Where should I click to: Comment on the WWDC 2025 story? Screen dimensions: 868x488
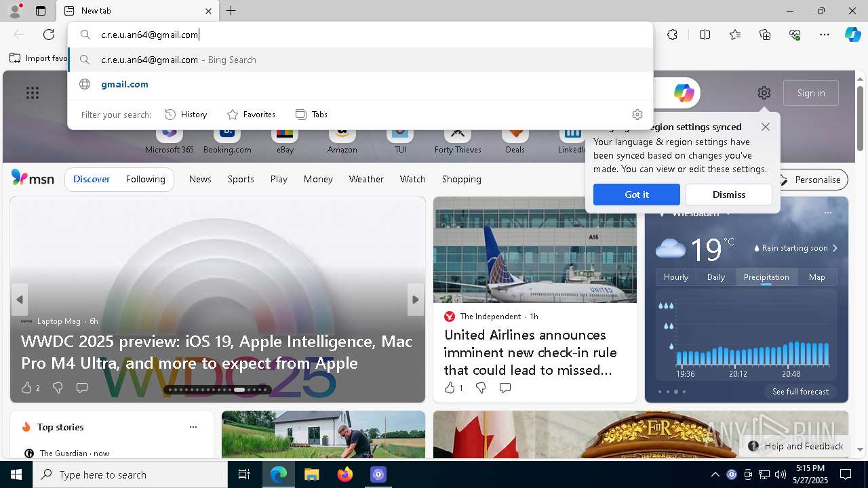tap(82, 388)
